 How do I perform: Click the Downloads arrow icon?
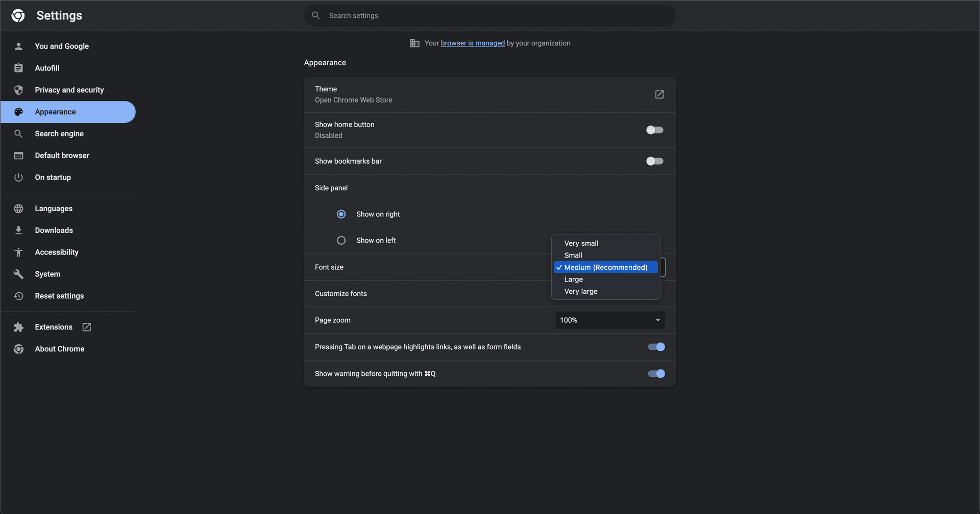click(x=18, y=230)
